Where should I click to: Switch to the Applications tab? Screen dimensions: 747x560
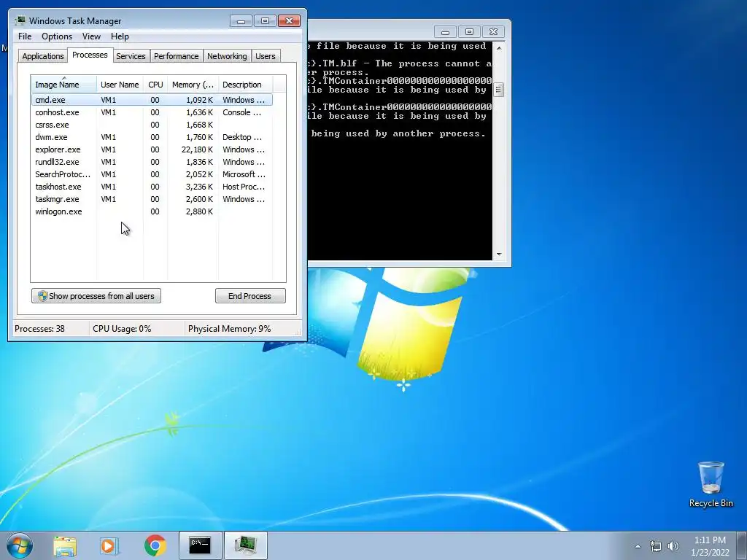pyautogui.click(x=43, y=56)
